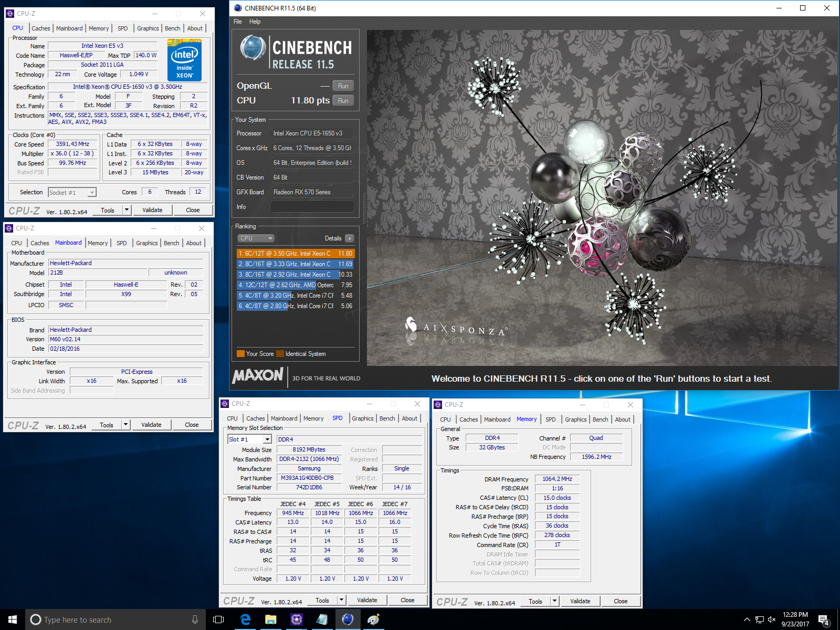The width and height of the screenshot is (840, 630).
Task: Click the Your Score orange swatch
Action: tap(240, 354)
